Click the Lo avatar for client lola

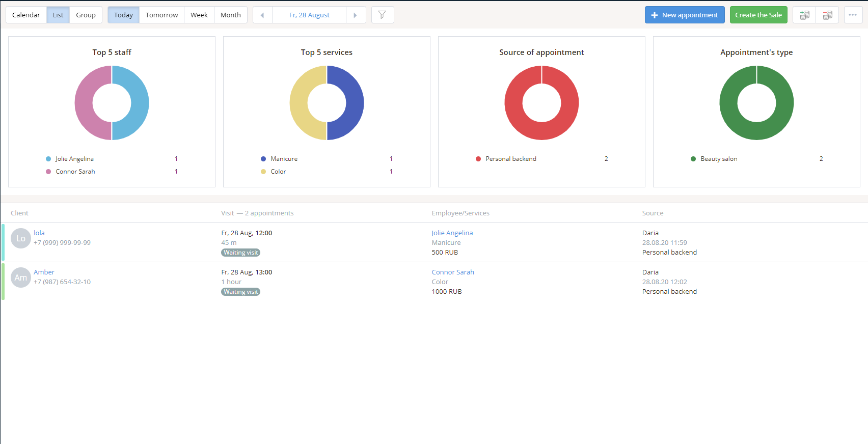[x=21, y=238]
